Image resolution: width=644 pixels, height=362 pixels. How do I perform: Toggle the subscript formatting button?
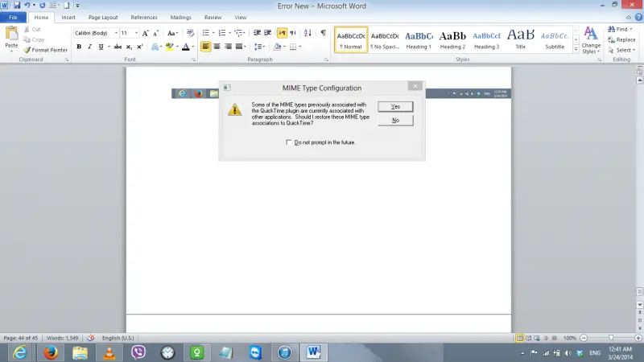129,47
